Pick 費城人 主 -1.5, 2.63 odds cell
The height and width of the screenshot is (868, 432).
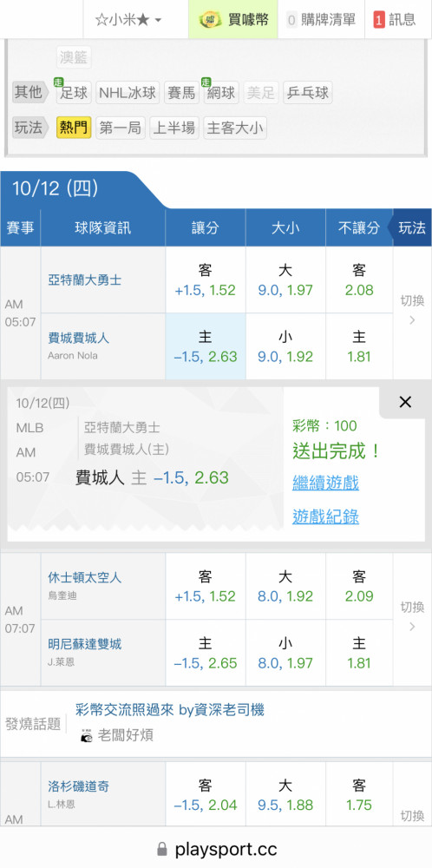(x=206, y=346)
